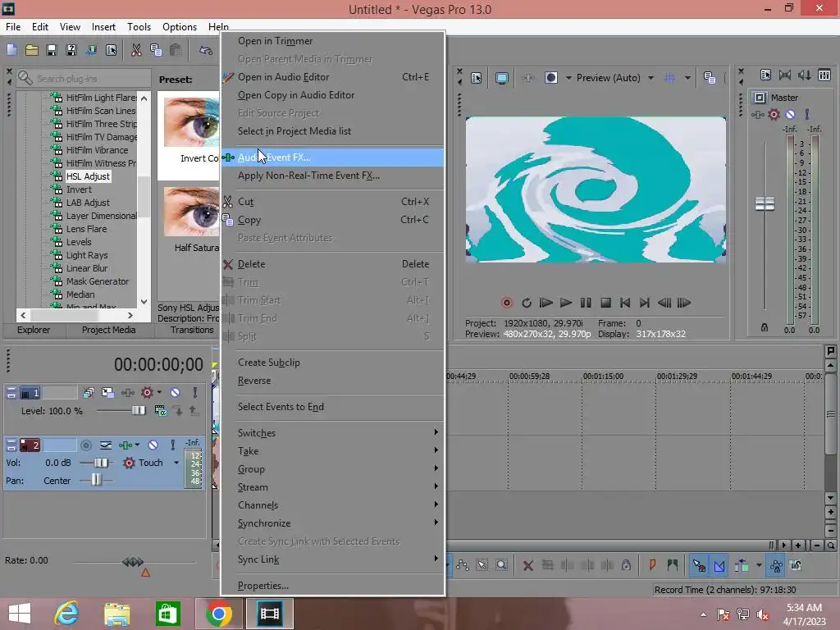This screenshot has width=840, height=630.
Task: Select Properties... at the bottom of the menu
Action: pos(333,586)
